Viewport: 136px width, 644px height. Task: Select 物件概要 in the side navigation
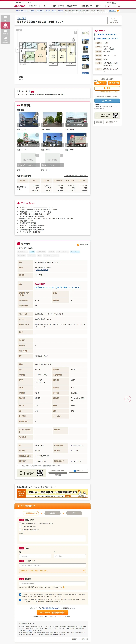coord(5,32)
